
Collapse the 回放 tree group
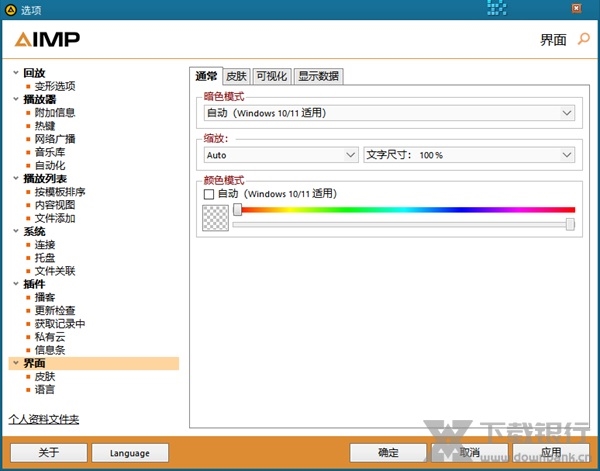pyautogui.click(x=16, y=73)
